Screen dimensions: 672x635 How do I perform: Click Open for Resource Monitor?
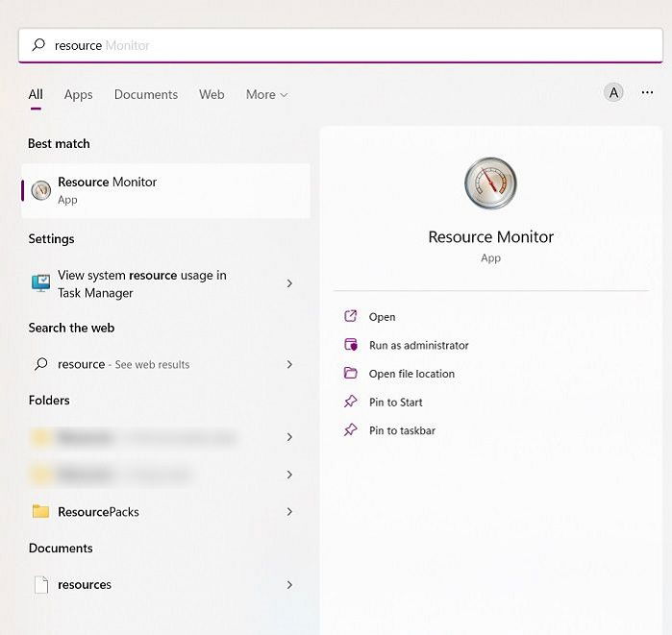click(x=383, y=317)
